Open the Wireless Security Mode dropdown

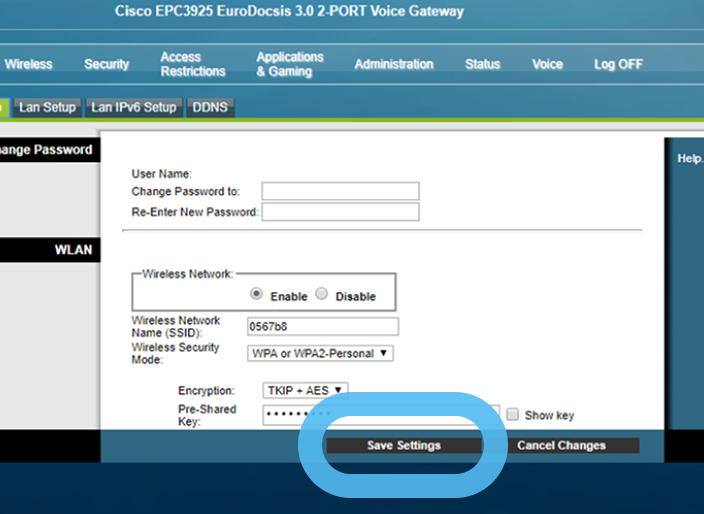[x=320, y=353]
